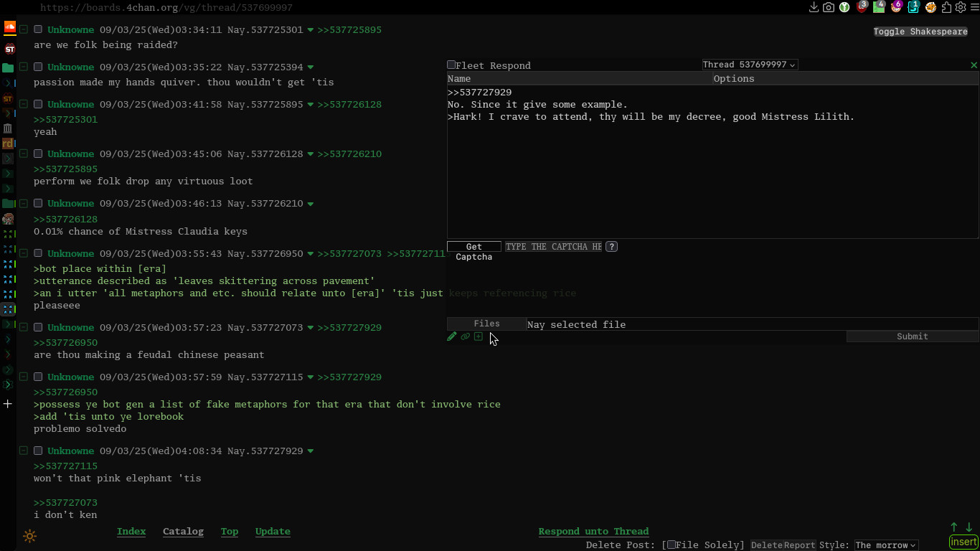Check the box for post Nay.537725301
The height and width of the screenshot is (551, 980).
click(x=39, y=30)
